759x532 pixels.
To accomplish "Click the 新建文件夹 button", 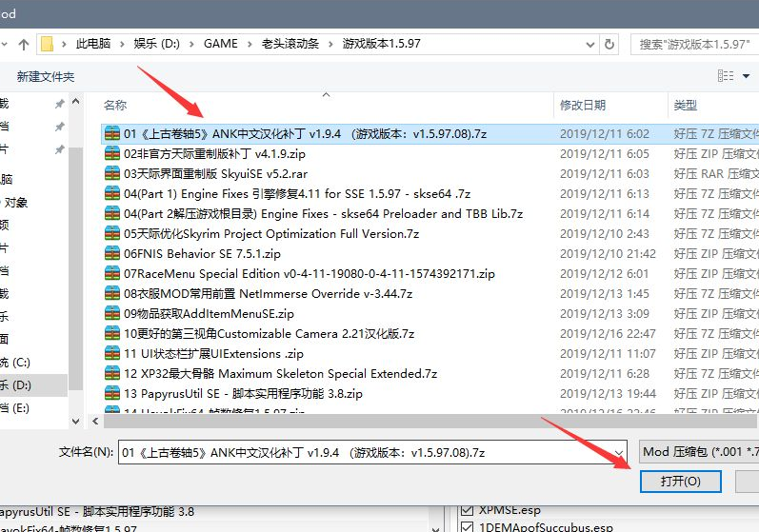I will click(46, 76).
